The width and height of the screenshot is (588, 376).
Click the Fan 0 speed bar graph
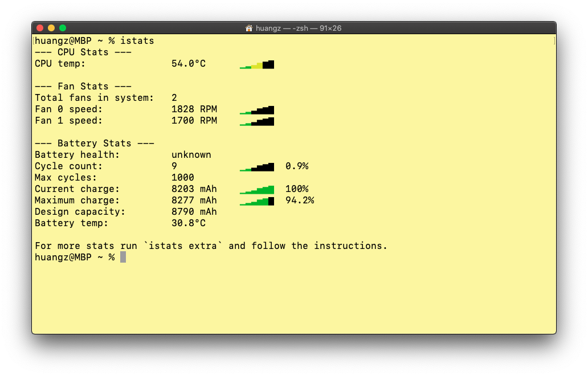point(257,110)
